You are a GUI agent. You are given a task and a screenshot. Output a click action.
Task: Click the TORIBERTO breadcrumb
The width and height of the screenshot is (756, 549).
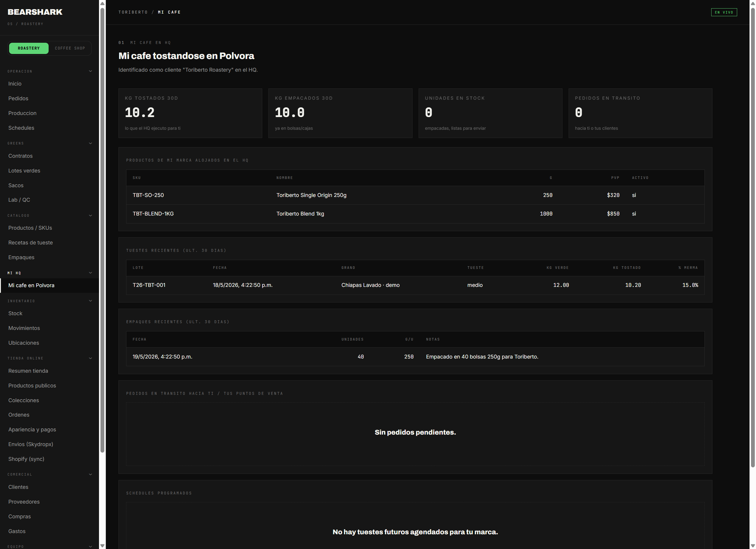133,12
